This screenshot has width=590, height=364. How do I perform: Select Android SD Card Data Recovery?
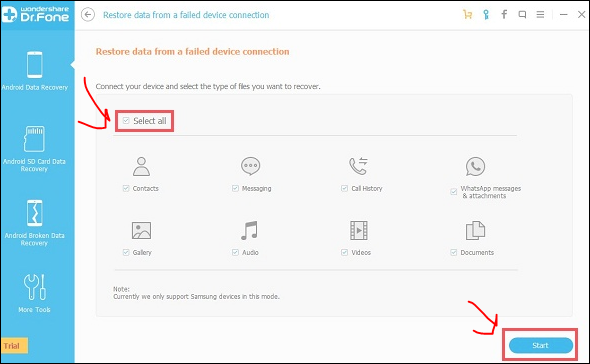pyautogui.click(x=35, y=149)
